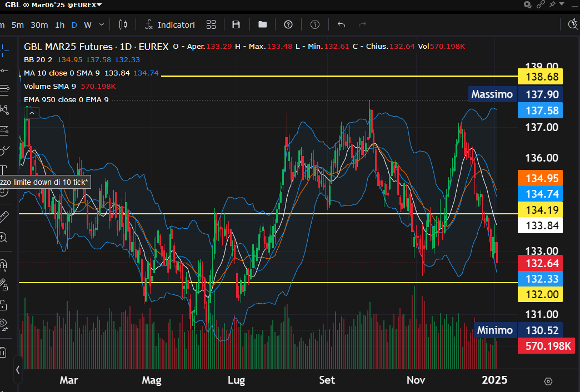The image size is (580, 392).
Task: Toggle pin window on top
Action: [552, 4]
